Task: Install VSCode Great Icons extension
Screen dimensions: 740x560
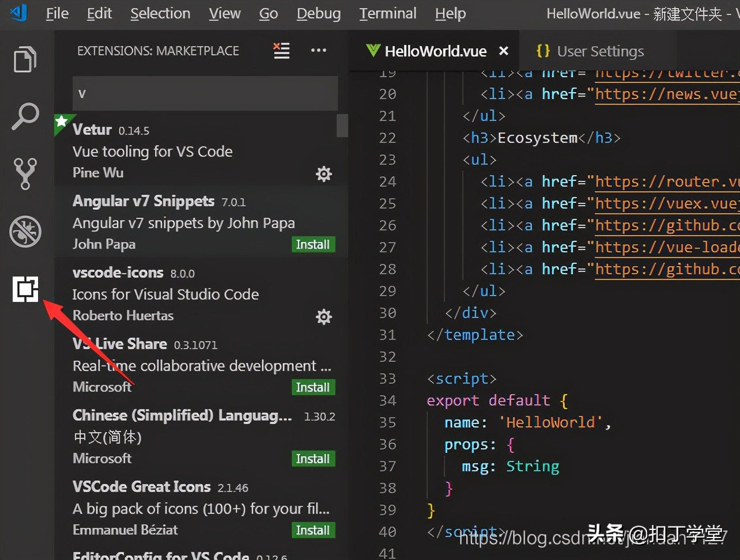Action: click(x=313, y=531)
